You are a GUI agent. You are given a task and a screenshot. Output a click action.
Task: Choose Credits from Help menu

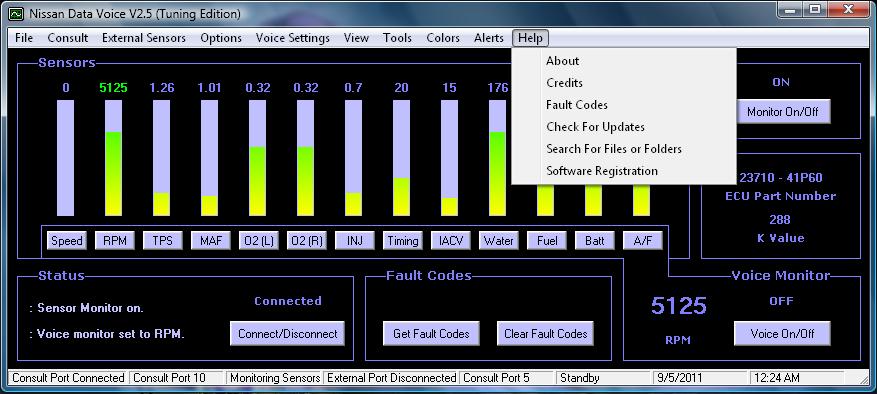(x=624, y=83)
